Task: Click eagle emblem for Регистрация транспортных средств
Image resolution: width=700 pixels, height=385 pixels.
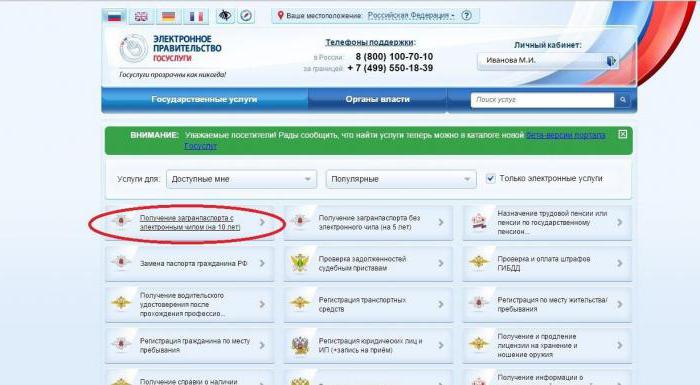Action: 300,304
